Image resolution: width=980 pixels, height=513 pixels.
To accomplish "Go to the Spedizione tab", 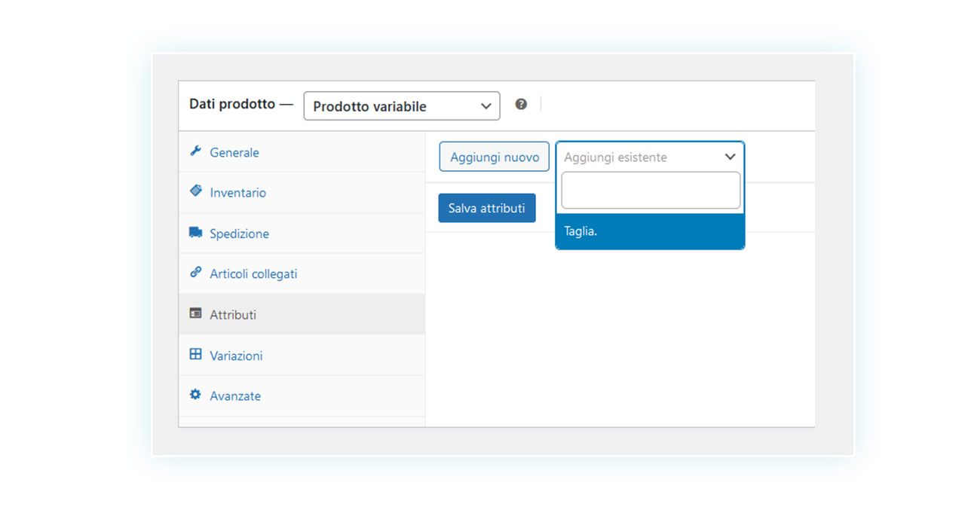I will [x=239, y=234].
